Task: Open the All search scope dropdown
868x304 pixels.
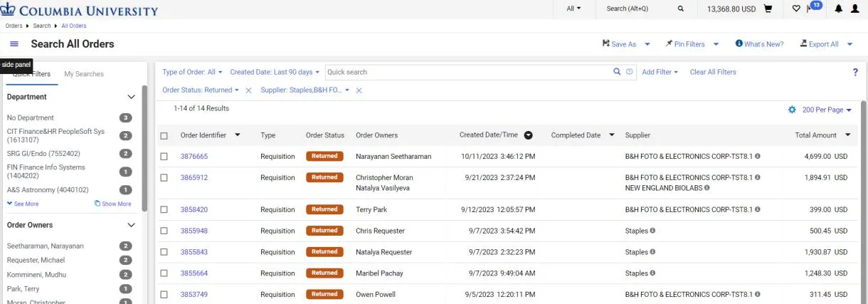Action: [x=573, y=9]
